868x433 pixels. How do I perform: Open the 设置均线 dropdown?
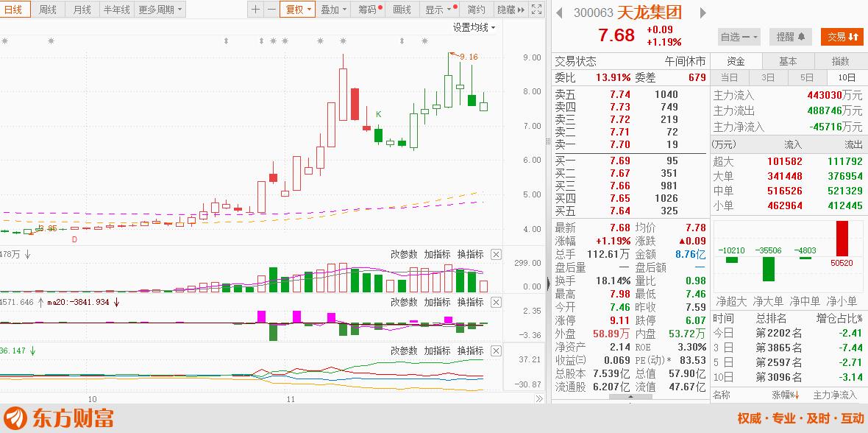click(x=474, y=27)
